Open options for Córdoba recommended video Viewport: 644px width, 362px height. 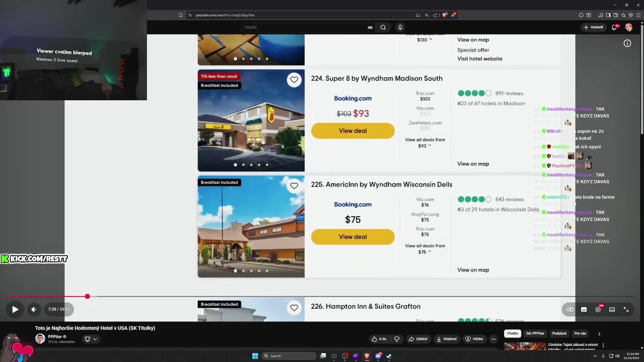pyautogui.click(x=603, y=346)
